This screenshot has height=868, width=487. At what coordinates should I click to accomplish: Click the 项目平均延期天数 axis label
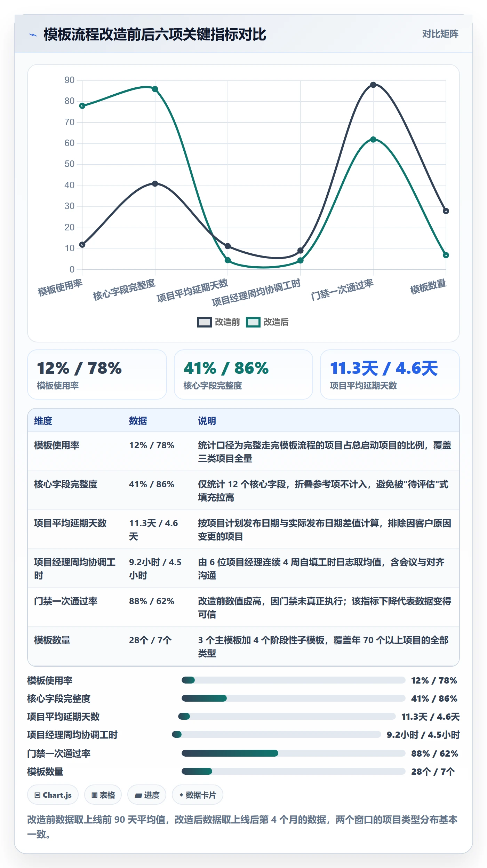192,291
